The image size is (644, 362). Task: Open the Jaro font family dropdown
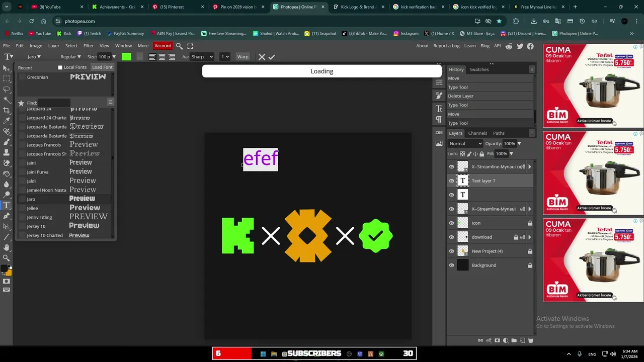(x=34, y=57)
